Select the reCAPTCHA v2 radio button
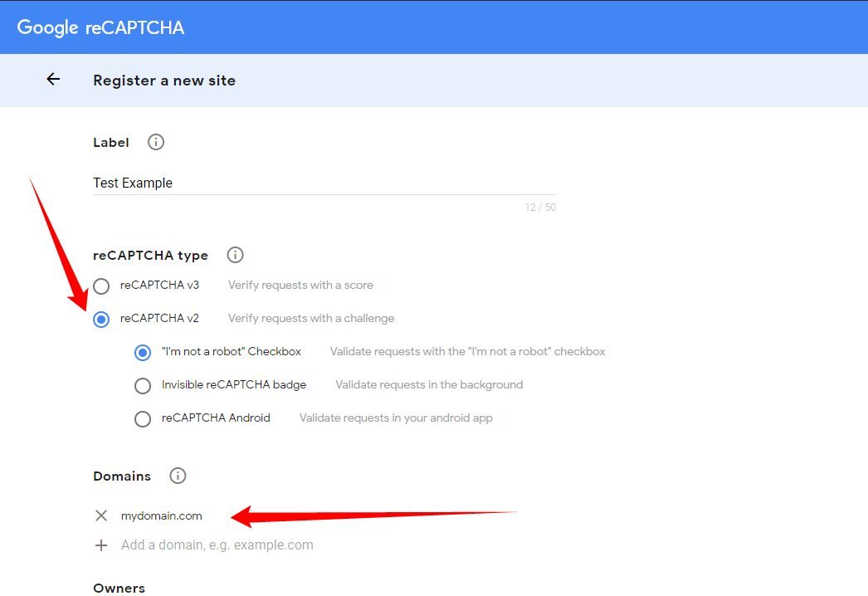 click(x=101, y=319)
